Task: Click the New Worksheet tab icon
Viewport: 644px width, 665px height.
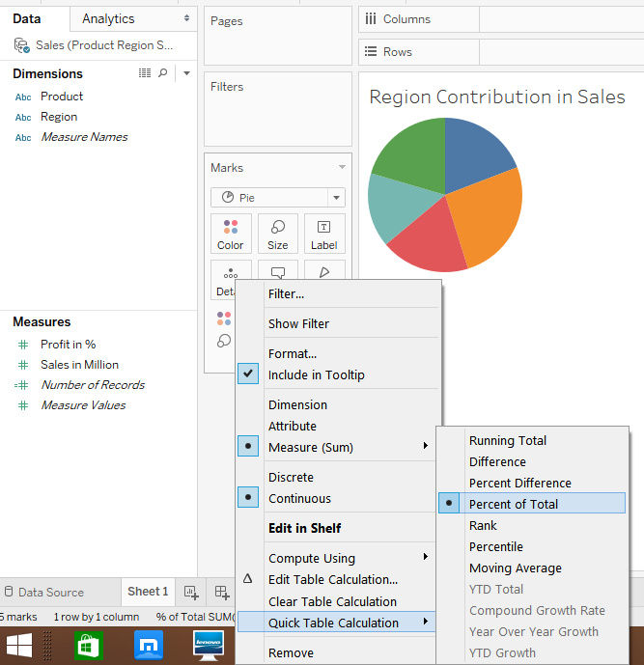Action: pyautogui.click(x=191, y=592)
